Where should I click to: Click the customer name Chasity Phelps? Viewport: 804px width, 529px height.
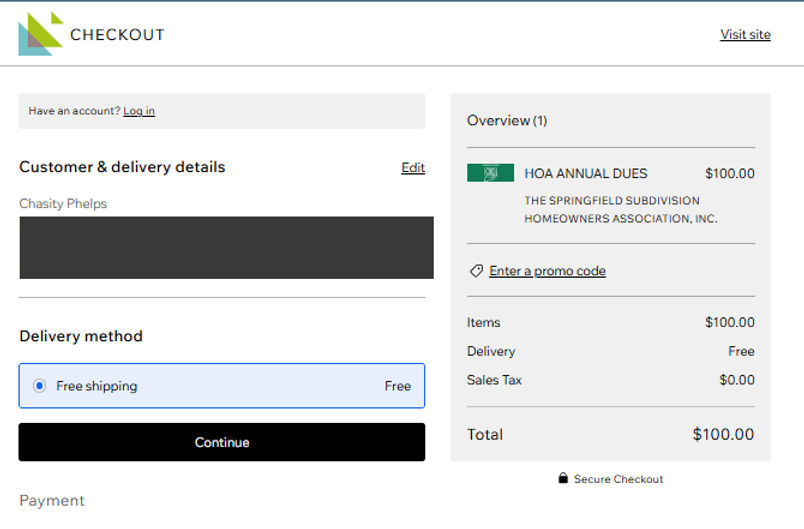(63, 204)
